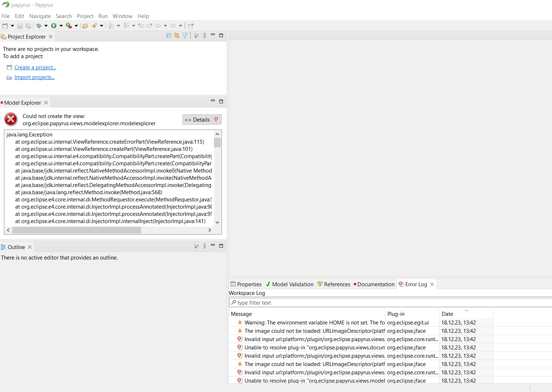Open the Project Explorer View Menu dots

pyautogui.click(x=205, y=35)
